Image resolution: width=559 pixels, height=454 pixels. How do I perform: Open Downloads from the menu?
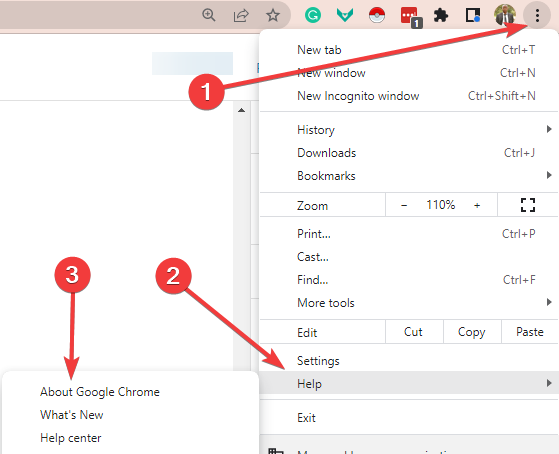(409, 153)
